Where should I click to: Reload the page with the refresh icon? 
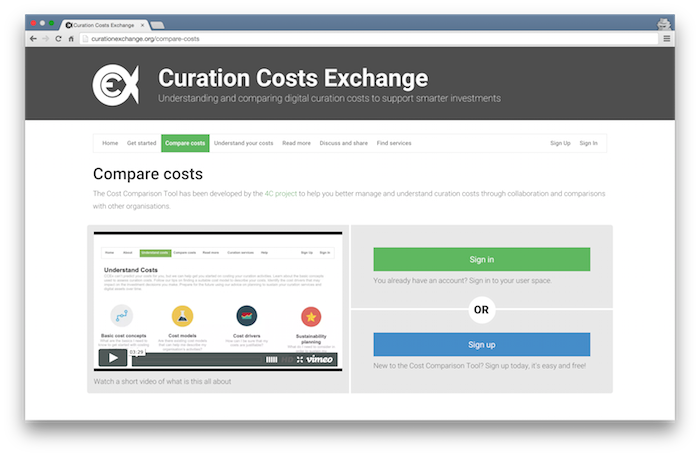[58, 38]
